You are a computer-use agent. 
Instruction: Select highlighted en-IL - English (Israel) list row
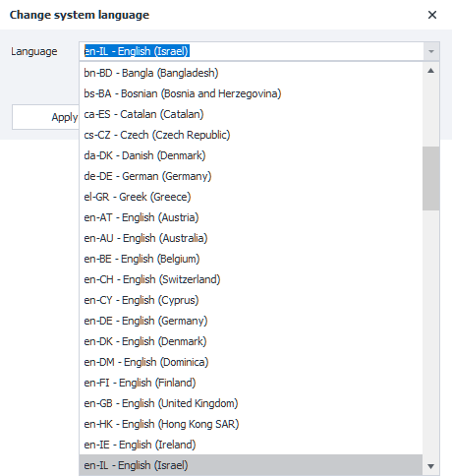pyautogui.click(x=251, y=465)
